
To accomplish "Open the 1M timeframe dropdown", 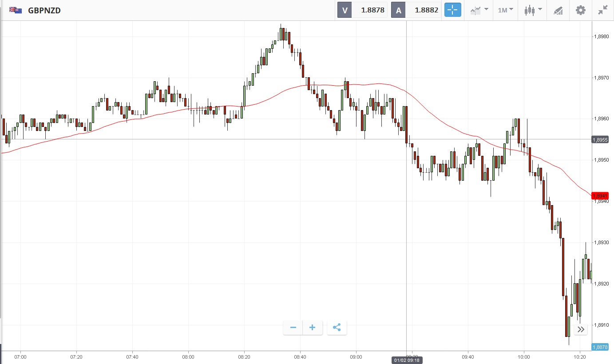I will pyautogui.click(x=505, y=10).
